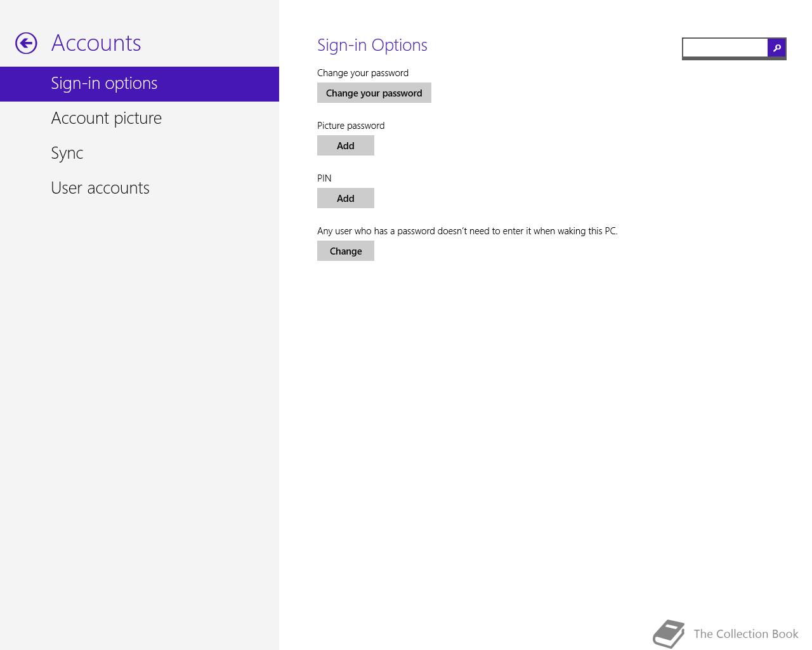Click the back arrow next to Accounts
The height and width of the screenshot is (650, 812).
[26, 43]
